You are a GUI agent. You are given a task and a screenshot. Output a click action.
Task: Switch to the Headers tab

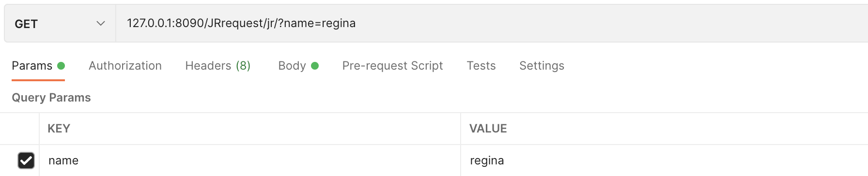pos(218,66)
